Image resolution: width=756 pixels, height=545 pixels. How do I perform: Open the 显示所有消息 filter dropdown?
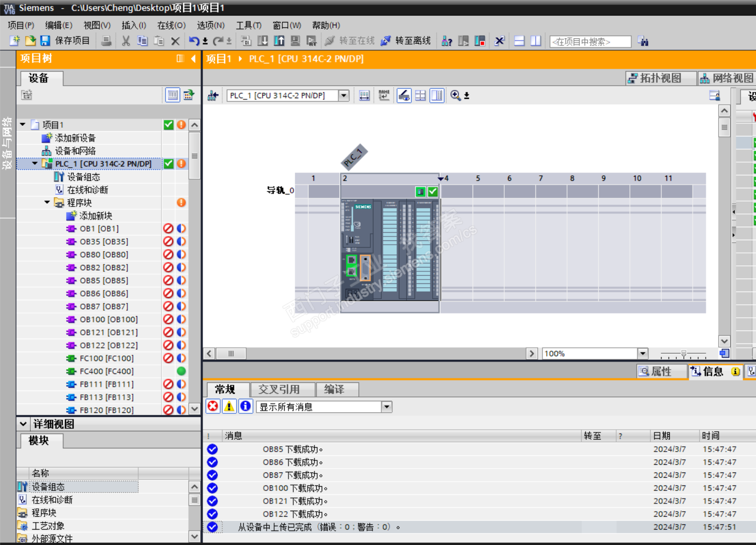(387, 407)
